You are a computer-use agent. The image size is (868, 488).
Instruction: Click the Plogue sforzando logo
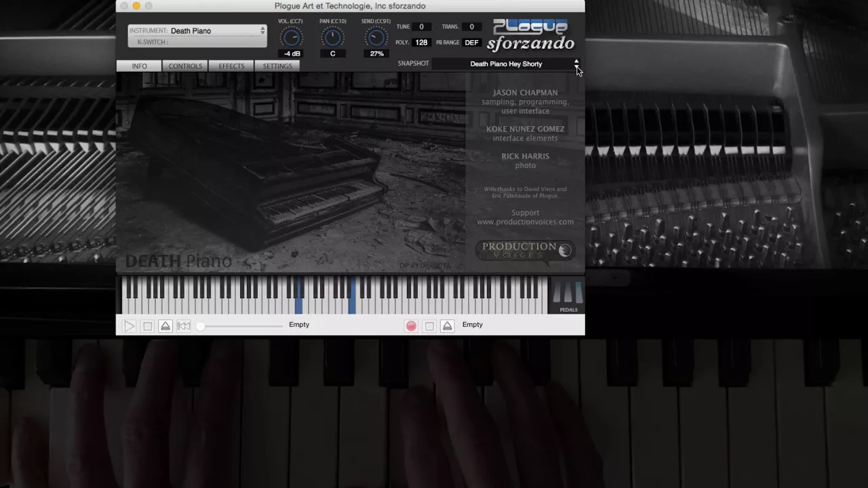(531, 35)
